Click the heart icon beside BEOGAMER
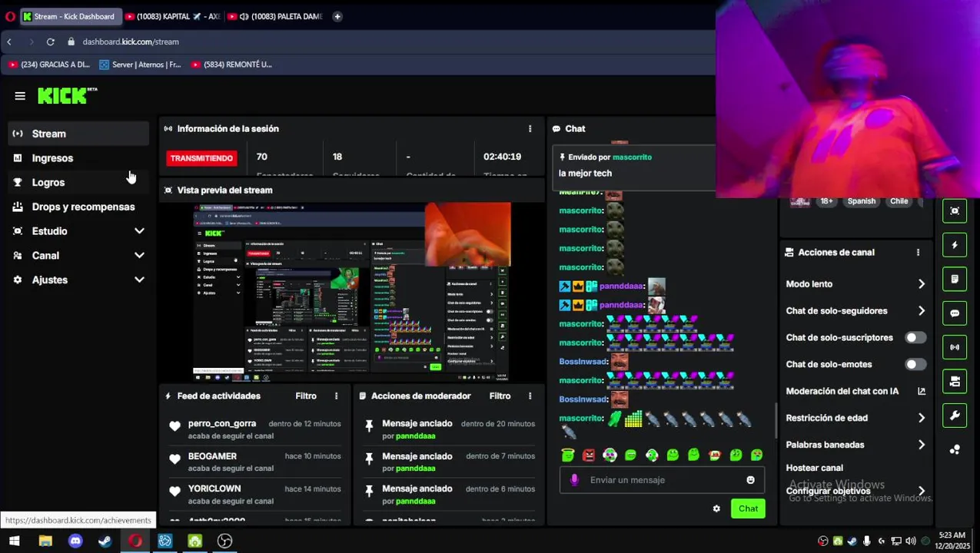Screen dimensions: 980x553 (x=174, y=459)
